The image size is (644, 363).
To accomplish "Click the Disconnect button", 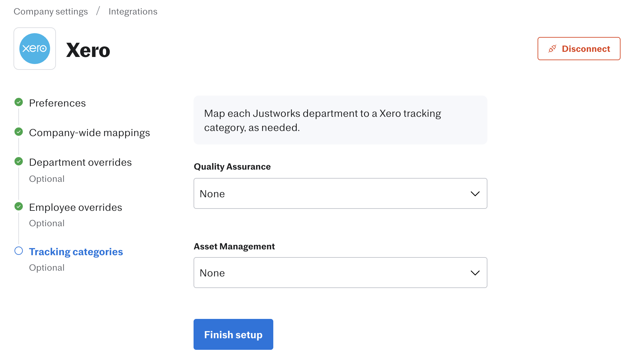I will click(x=579, y=49).
